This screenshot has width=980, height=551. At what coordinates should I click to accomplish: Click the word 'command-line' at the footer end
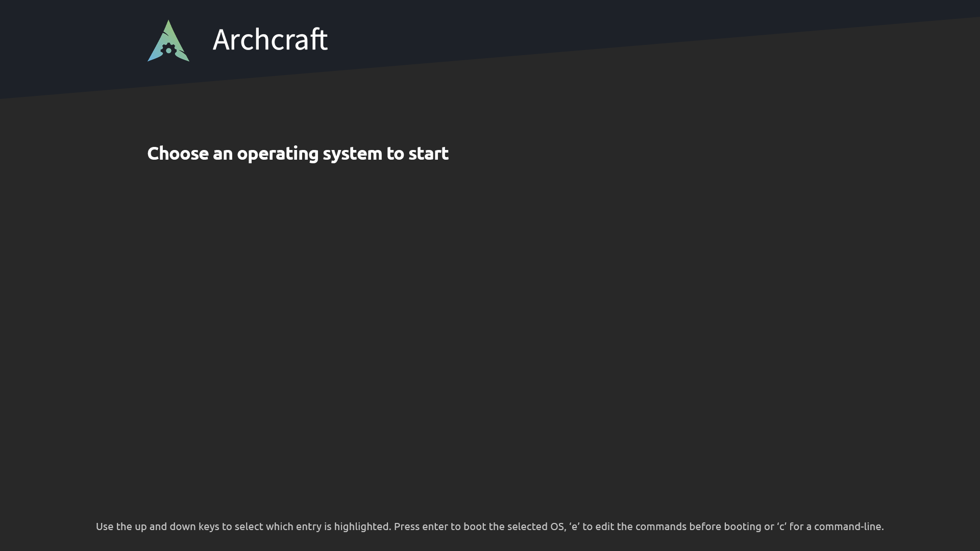(x=847, y=527)
